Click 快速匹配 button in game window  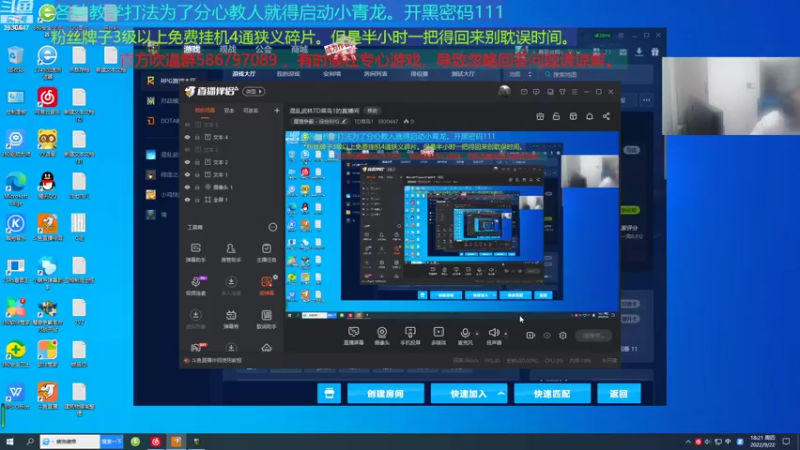pyautogui.click(x=552, y=394)
